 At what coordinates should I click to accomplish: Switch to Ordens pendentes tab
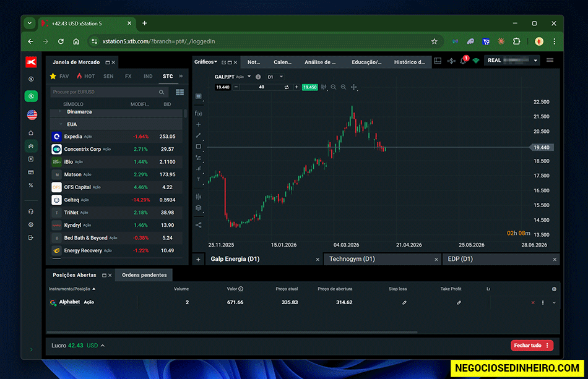144,275
